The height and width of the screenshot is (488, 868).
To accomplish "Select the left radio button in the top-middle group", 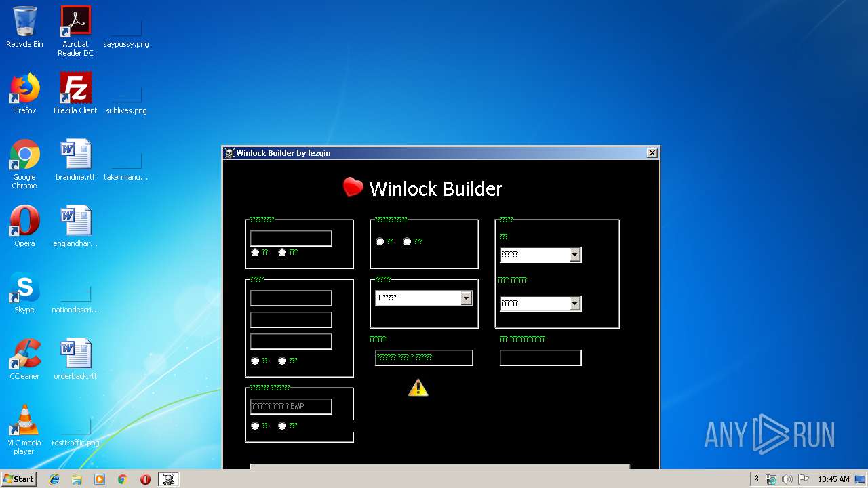I will coord(380,241).
